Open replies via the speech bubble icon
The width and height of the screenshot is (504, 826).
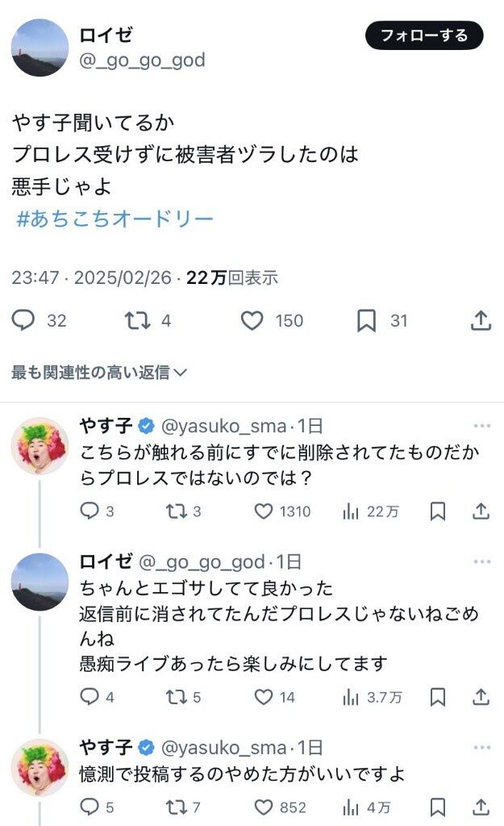coord(23,321)
